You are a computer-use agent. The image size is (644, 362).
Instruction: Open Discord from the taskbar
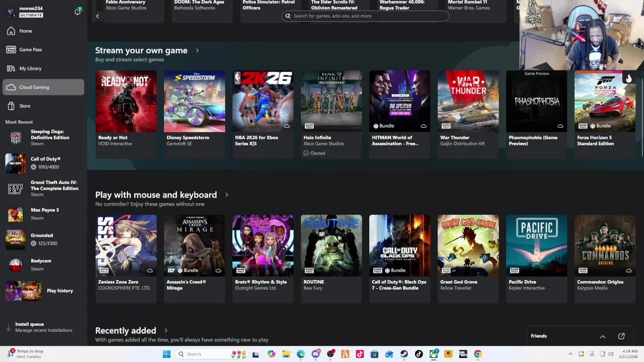(315, 354)
